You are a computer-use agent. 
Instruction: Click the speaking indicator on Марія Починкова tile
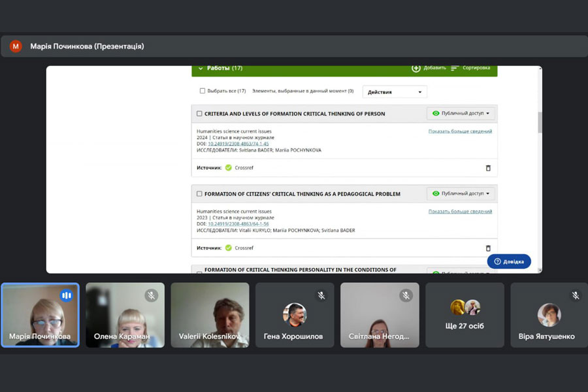67,295
